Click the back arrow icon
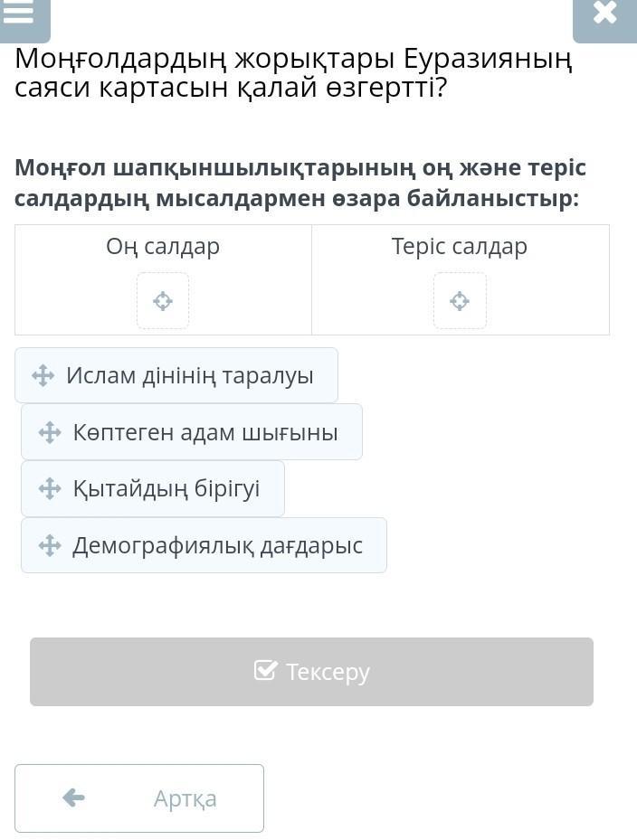 [x=73, y=798]
